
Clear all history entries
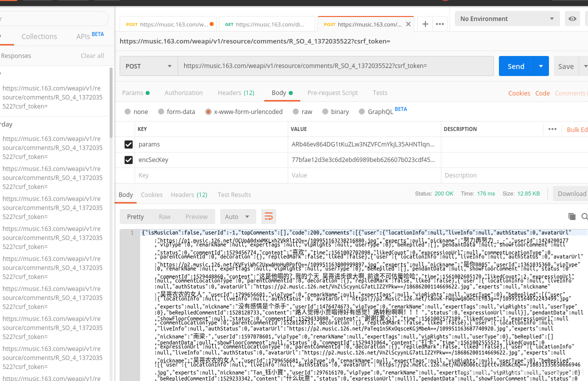click(x=92, y=56)
